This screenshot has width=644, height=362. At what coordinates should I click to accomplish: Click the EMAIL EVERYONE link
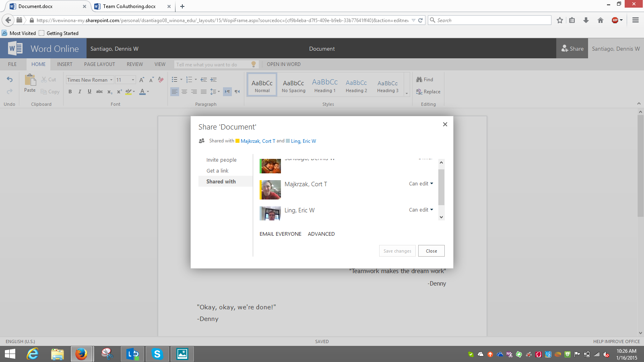click(280, 234)
